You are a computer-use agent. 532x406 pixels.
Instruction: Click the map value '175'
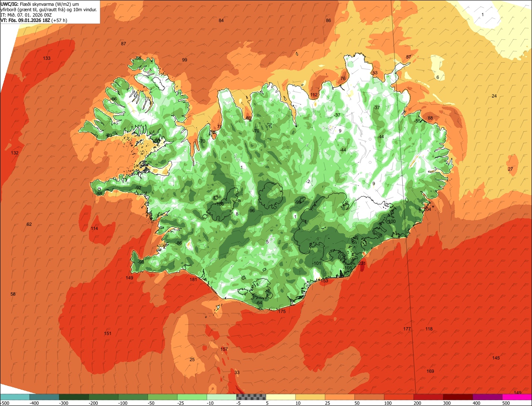click(282, 312)
